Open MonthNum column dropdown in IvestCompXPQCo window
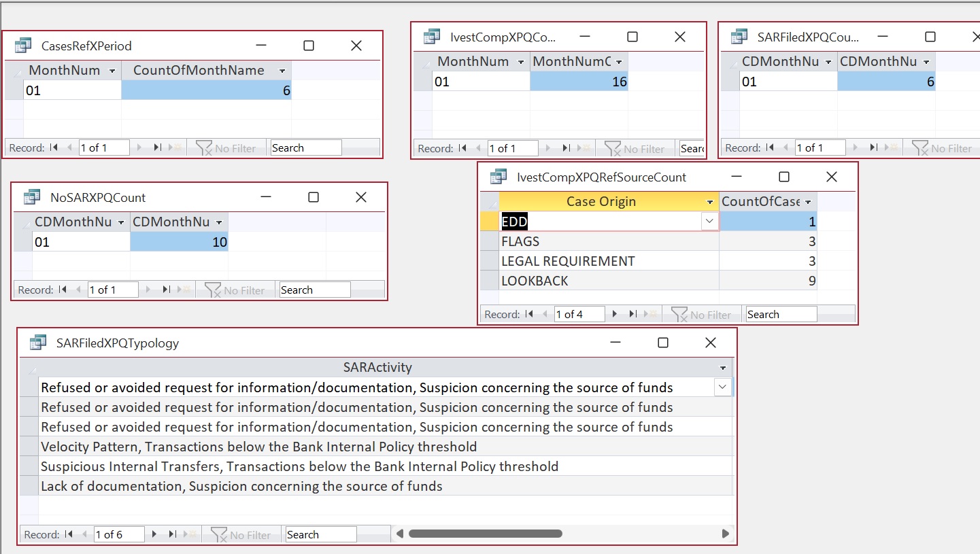Viewport: 980px width, 554px height. point(521,62)
